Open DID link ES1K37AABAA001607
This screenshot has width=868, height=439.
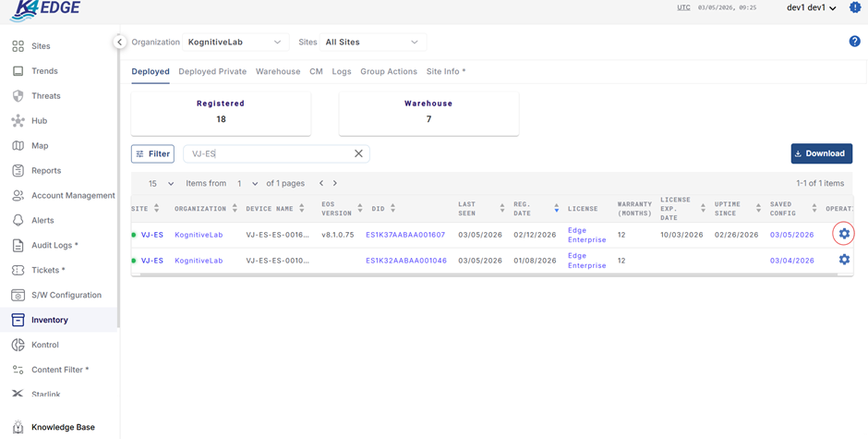(404, 235)
